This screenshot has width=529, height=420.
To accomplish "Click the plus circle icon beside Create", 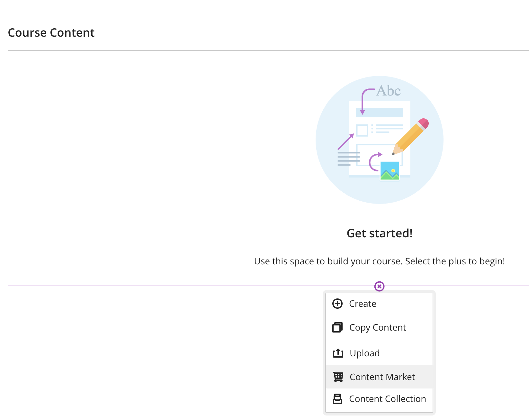I will point(337,304).
